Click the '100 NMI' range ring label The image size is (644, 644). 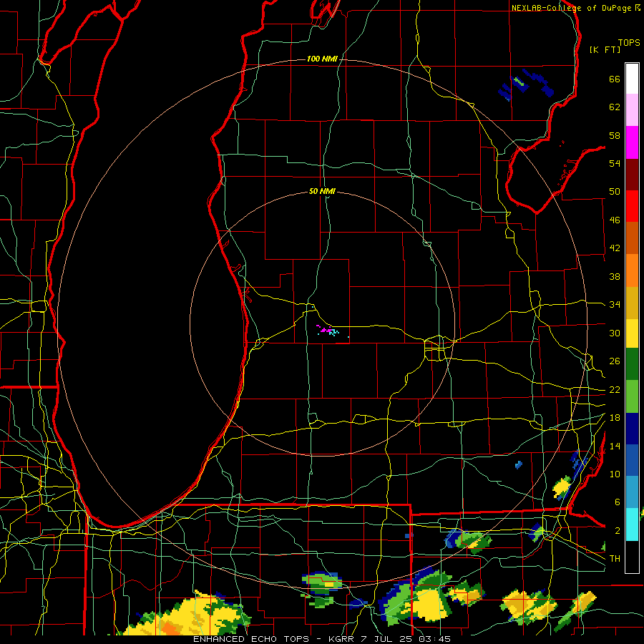(322, 59)
